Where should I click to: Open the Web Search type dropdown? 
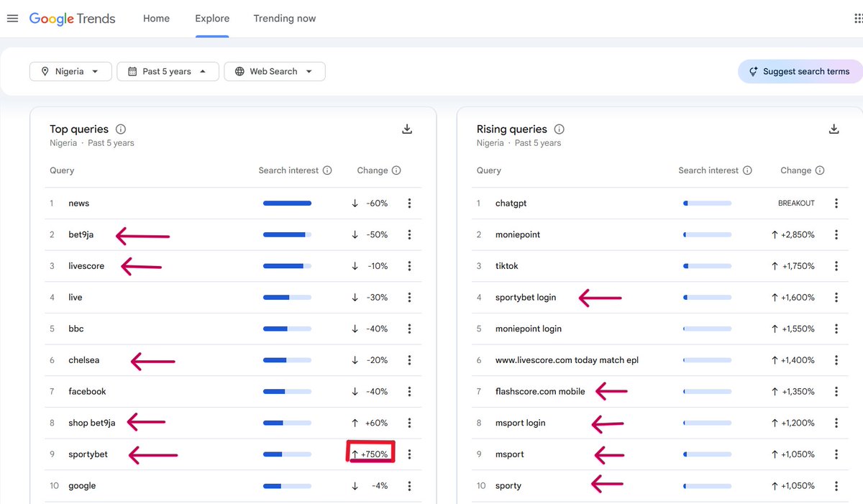(275, 71)
